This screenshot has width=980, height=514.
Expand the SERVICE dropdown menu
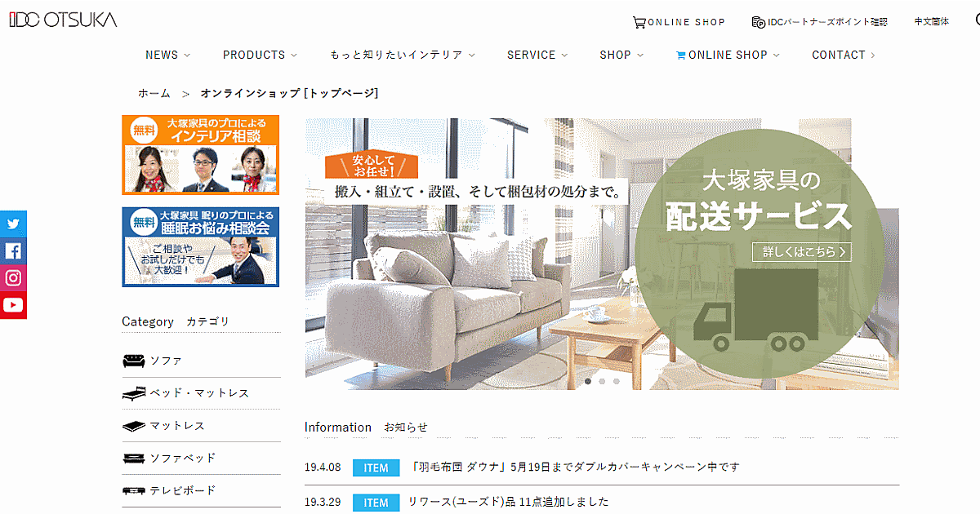537,55
